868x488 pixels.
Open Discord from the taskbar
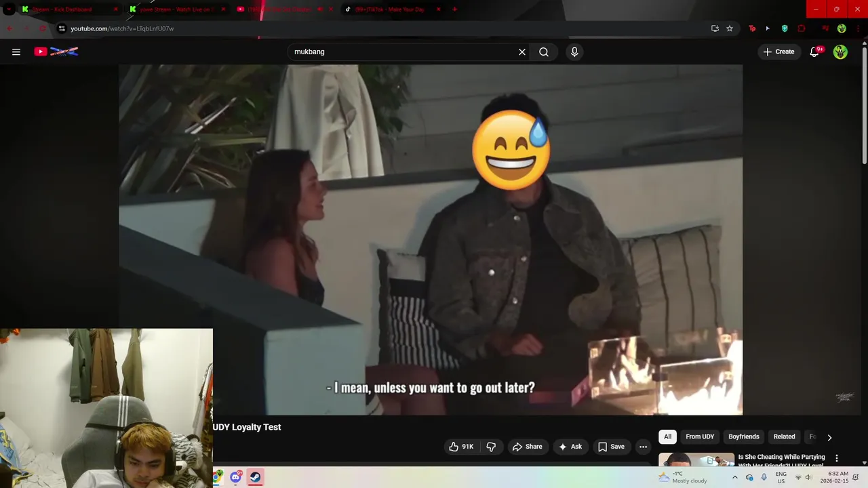(235, 477)
